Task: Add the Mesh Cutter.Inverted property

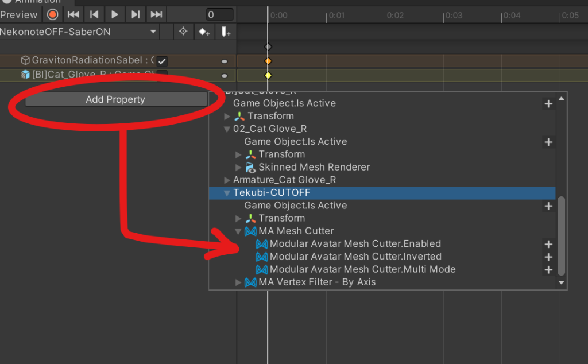Action: coord(548,257)
